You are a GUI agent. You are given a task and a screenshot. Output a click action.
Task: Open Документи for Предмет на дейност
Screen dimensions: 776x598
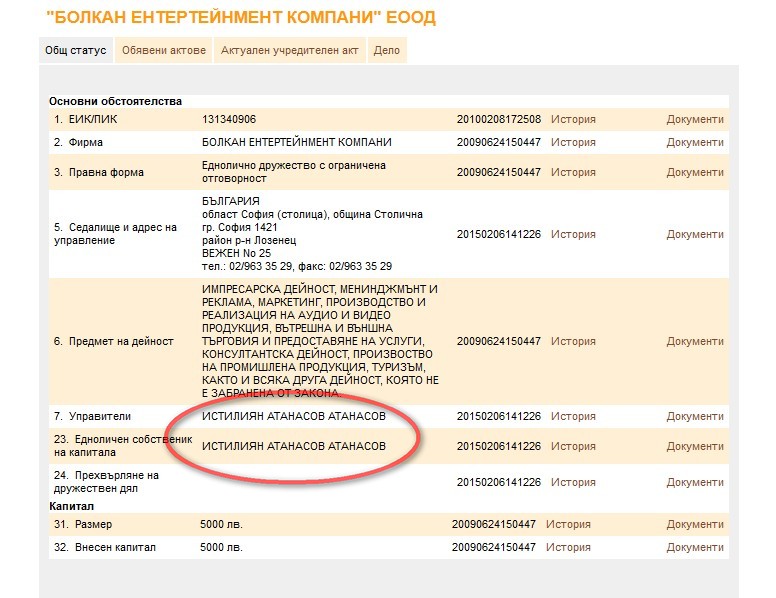[694, 341]
